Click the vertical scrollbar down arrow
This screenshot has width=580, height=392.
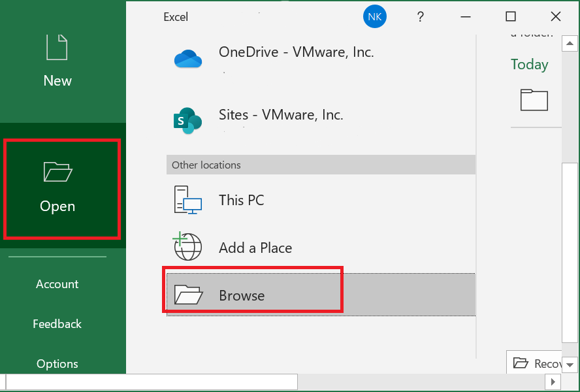[570, 365]
